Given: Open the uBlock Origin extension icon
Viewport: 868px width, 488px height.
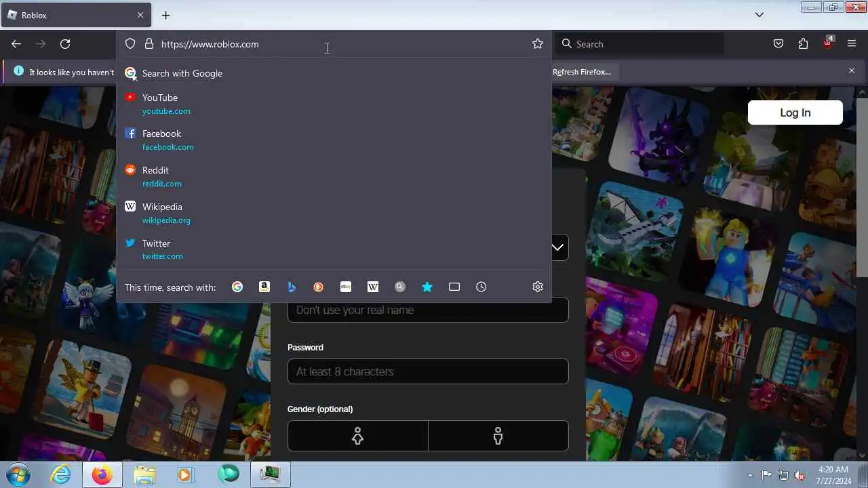Looking at the screenshot, I should pyautogui.click(x=827, y=43).
